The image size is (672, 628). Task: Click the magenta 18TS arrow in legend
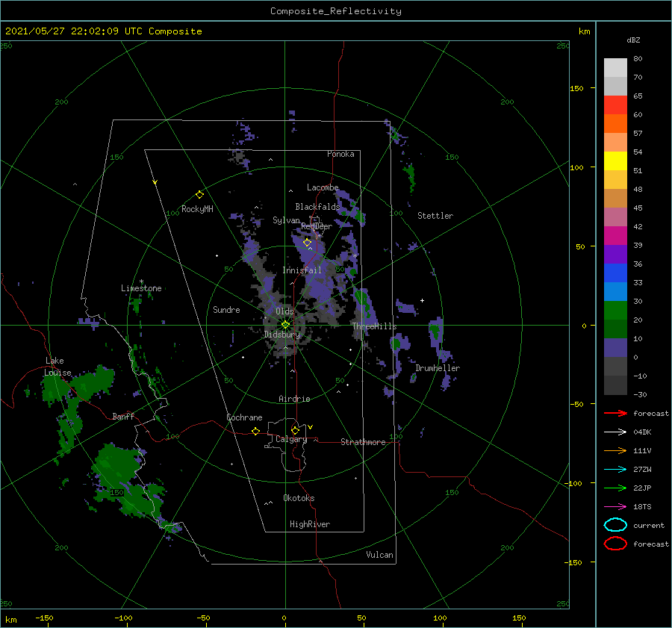pos(615,507)
